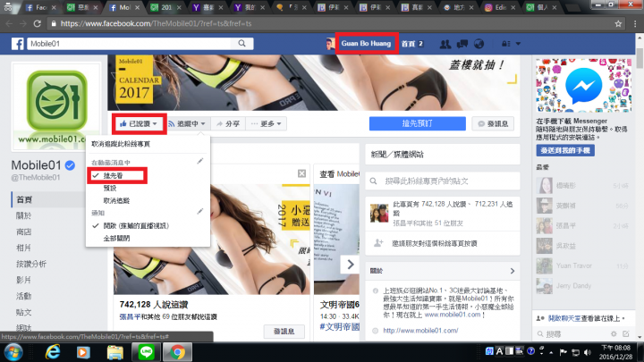This screenshot has width=644, height=362.
Task: Open the 追蹤中 following dropdown
Action: click(187, 123)
